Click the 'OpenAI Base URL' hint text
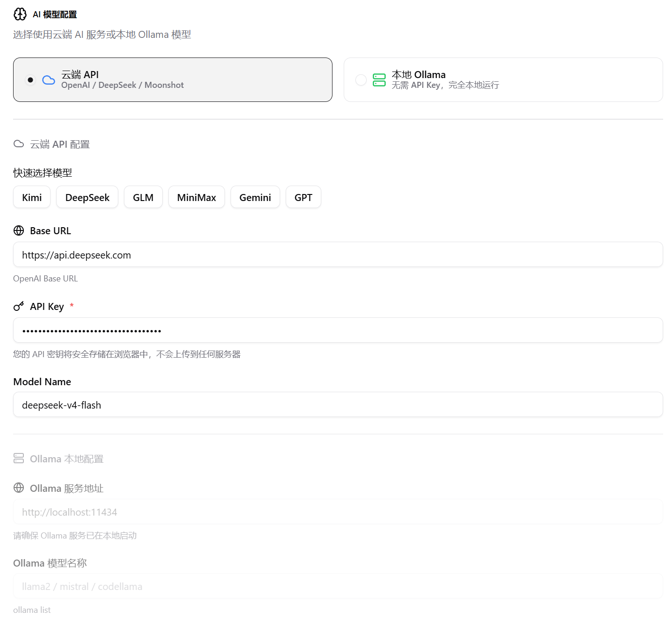Viewport: 672px width, 618px height. coord(45,279)
